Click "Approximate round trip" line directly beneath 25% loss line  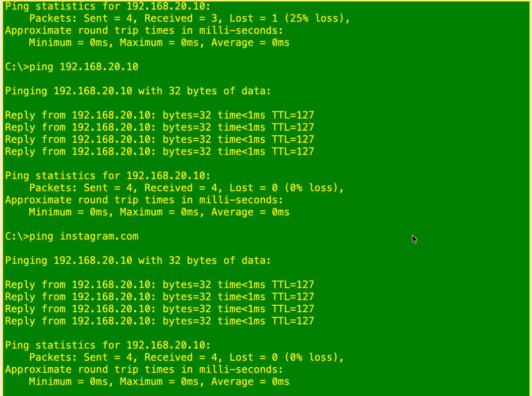coord(144,31)
